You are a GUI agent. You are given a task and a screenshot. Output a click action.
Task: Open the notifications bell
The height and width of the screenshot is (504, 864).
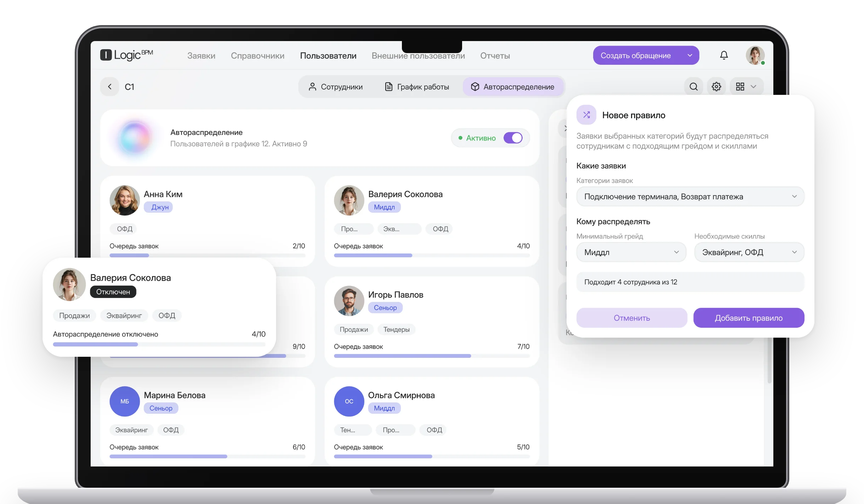point(724,55)
